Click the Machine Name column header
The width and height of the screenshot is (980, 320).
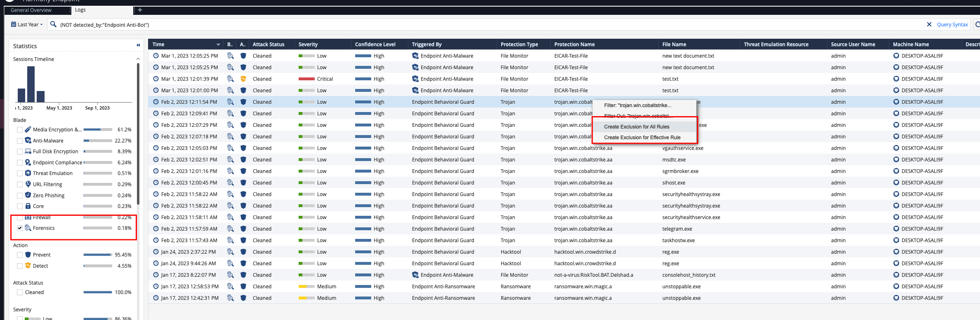[x=911, y=44]
